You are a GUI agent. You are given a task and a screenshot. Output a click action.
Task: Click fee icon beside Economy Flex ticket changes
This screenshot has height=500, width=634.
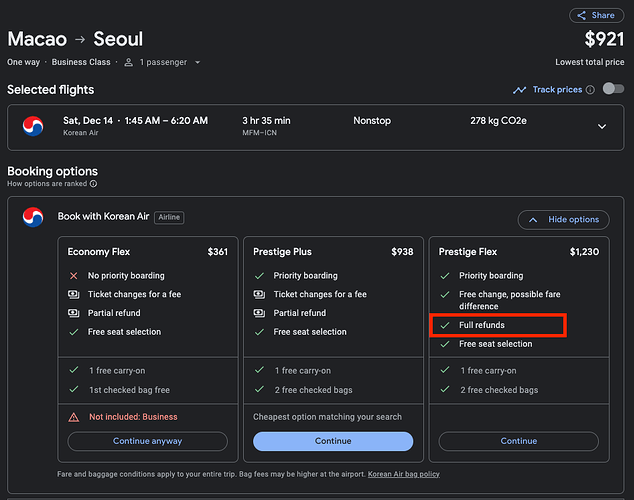click(74, 294)
